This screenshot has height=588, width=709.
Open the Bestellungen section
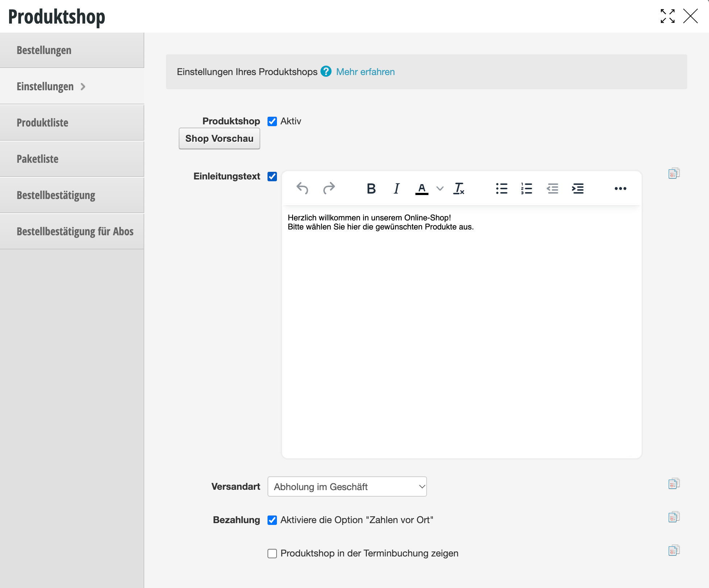tap(72, 50)
